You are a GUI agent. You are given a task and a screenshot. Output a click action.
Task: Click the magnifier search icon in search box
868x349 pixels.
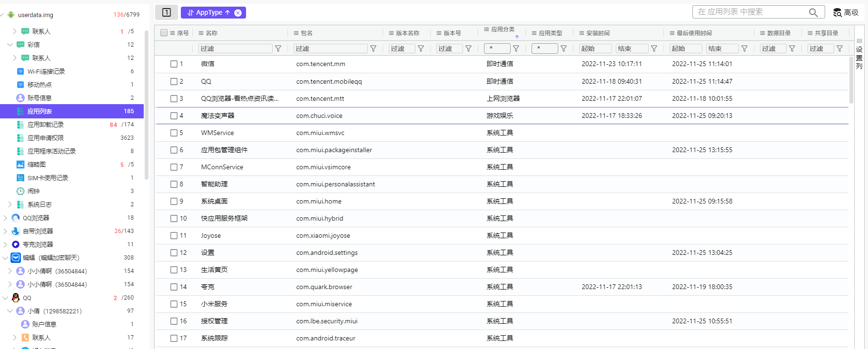click(x=813, y=12)
